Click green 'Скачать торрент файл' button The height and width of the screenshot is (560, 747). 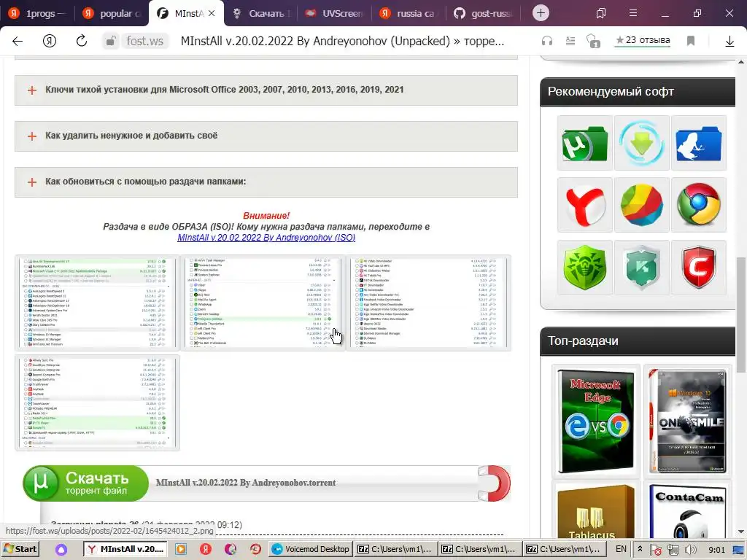click(x=86, y=483)
